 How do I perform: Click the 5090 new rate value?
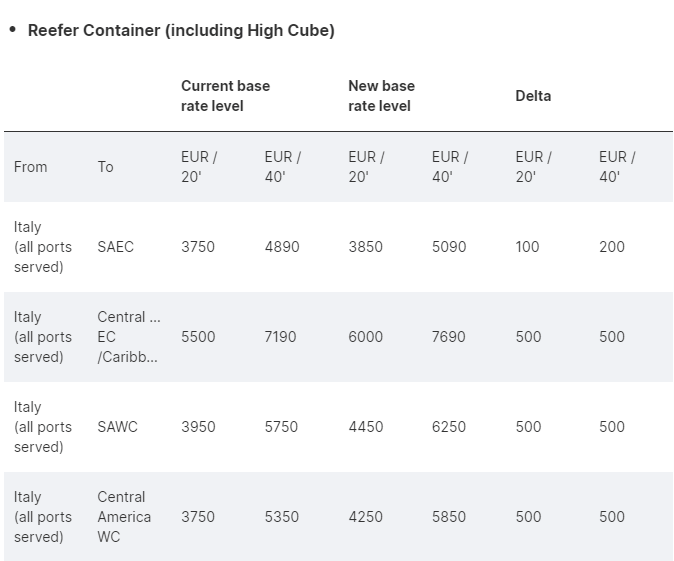[448, 247]
